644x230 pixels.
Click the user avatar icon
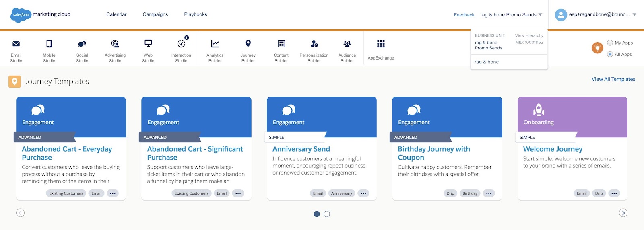561,15
